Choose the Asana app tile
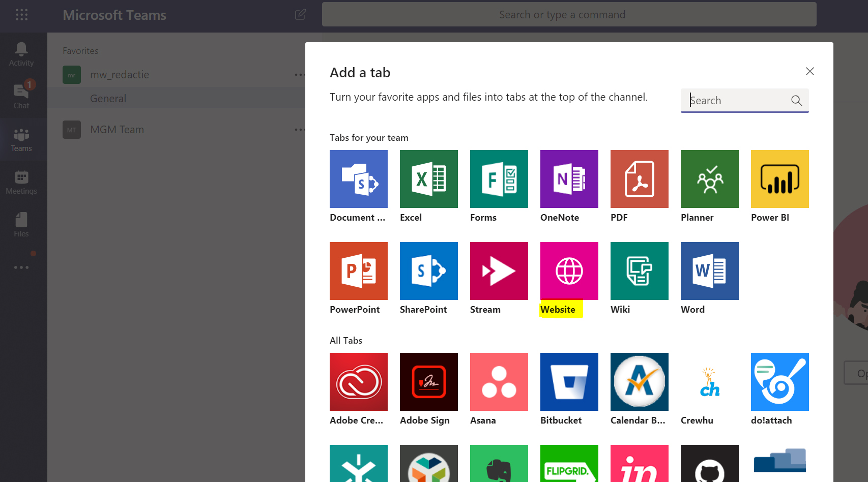This screenshot has height=482, width=868. pos(499,382)
